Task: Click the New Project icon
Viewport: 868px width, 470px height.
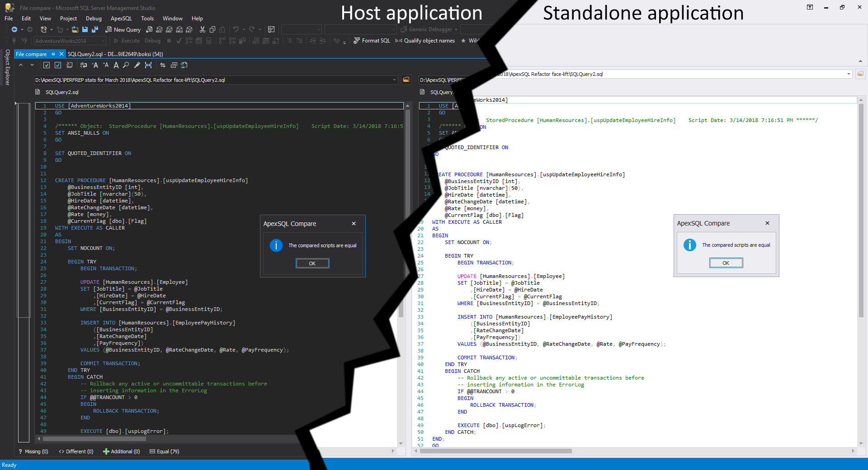Action: pos(43,29)
